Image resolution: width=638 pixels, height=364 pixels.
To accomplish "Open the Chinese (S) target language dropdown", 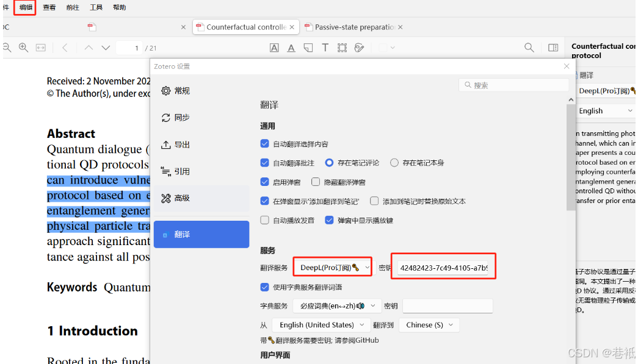I will (429, 325).
